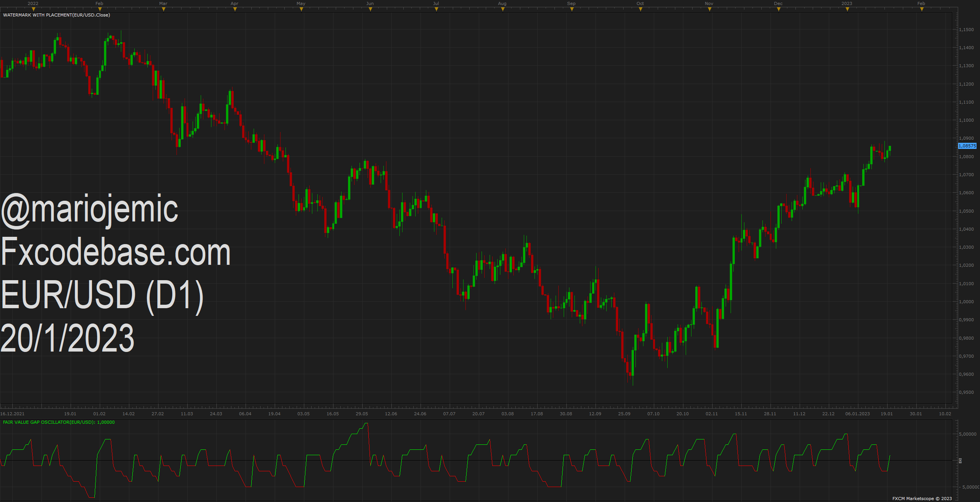Image resolution: width=980 pixels, height=502 pixels.
Task: Click the -5,00000 oscillator axis label
Action: [970, 487]
